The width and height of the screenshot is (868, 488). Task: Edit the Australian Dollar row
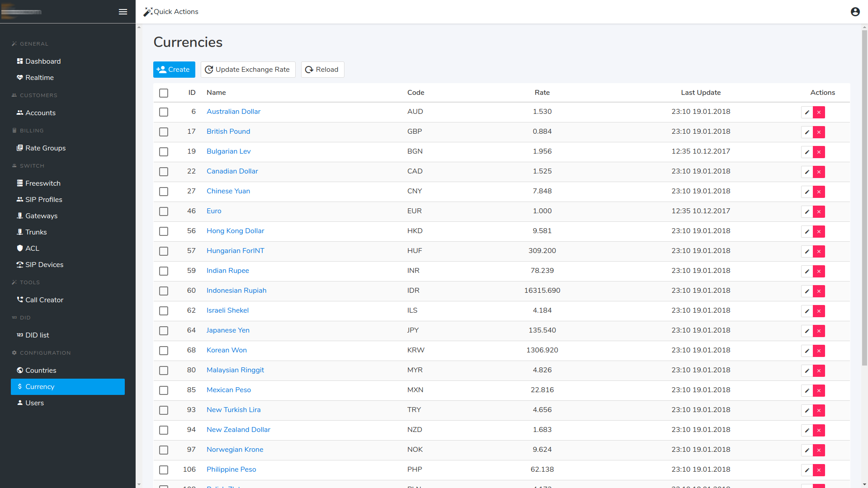tap(807, 112)
